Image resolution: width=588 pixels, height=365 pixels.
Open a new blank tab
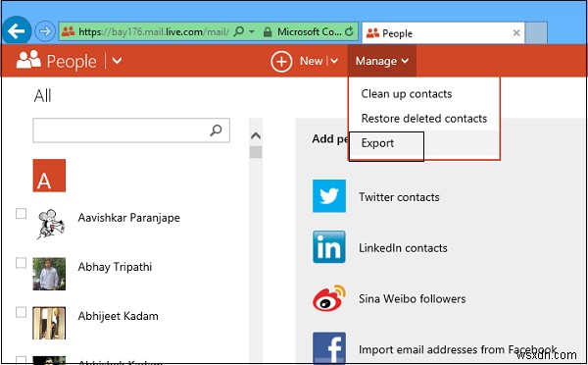pyautogui.click(x=536, y=33)
